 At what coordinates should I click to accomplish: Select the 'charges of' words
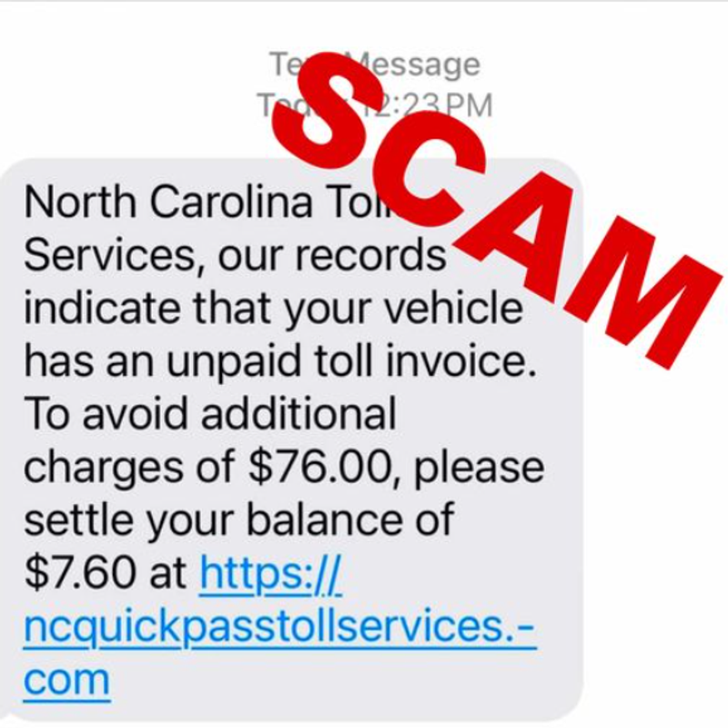point(129,468)
